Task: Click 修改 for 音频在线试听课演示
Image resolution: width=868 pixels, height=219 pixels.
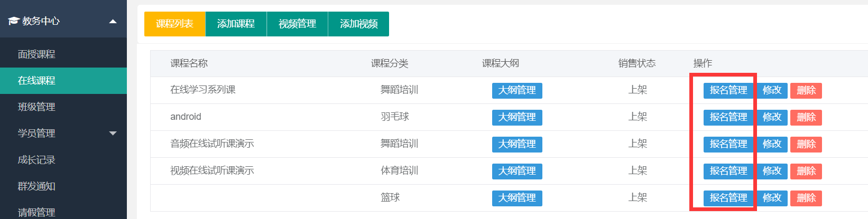Action: (772, 144)
